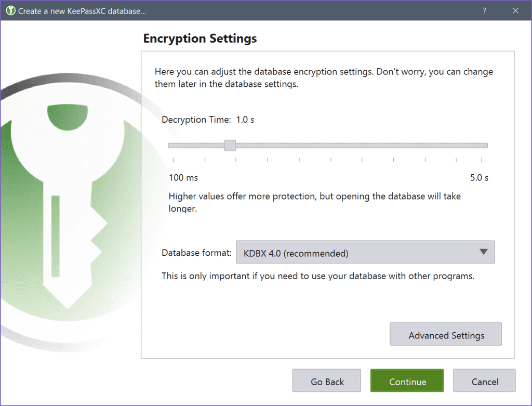This screenshot has width=532, height=406.
Task: Cancel the database creation wizard
Action: 484,381
